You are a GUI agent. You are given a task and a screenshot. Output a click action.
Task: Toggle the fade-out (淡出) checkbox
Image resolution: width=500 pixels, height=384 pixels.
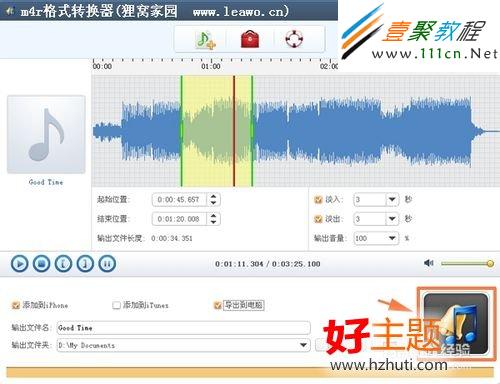(x=318, y=219)
